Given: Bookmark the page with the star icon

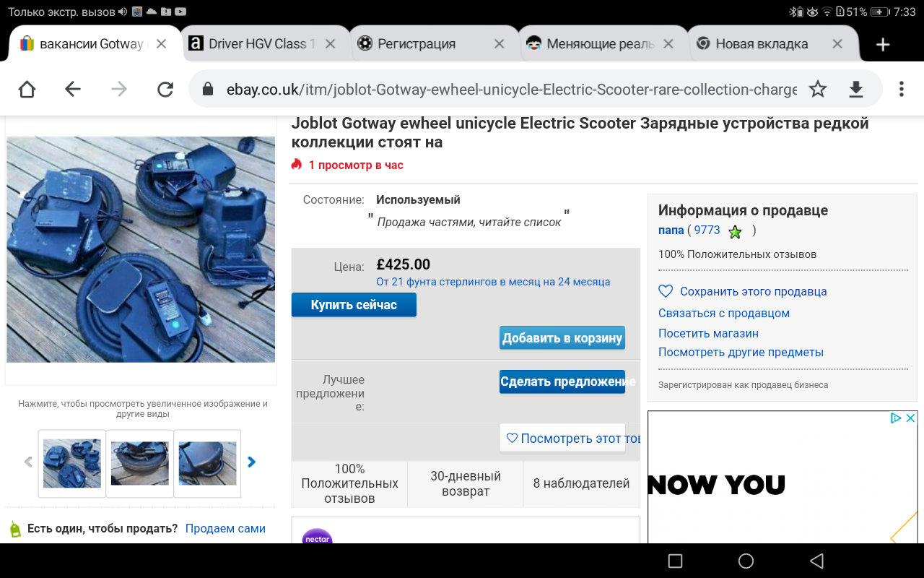Looking at the screenshot, I should tap(817, 89).
